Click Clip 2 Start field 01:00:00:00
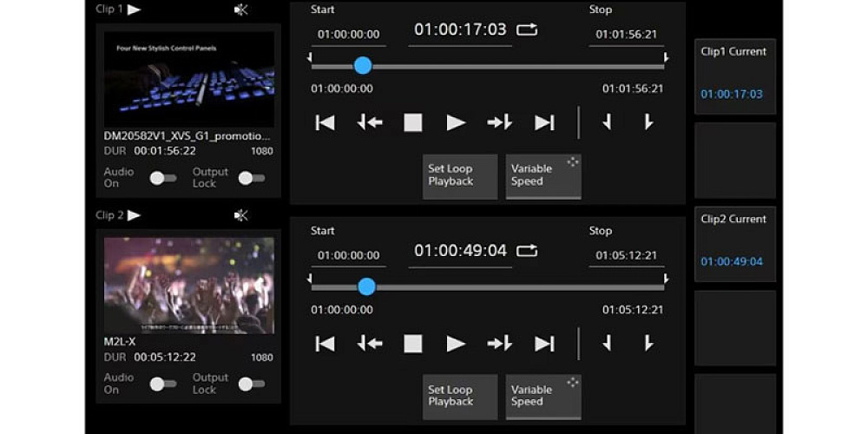Screen dimensions: 868x434 click(x=349, y=256)
